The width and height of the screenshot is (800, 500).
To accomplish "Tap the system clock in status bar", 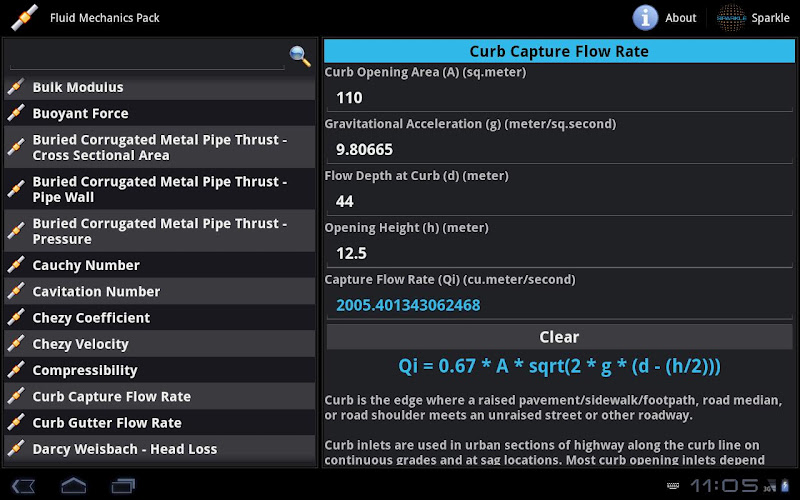I will pos(723,486).
